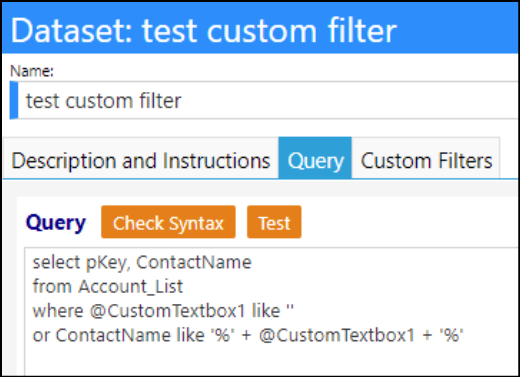This screenshot has height=377, width=520.
Task: Click the line 'select pKey, ContactName'
Action: [x=142, y=263]
